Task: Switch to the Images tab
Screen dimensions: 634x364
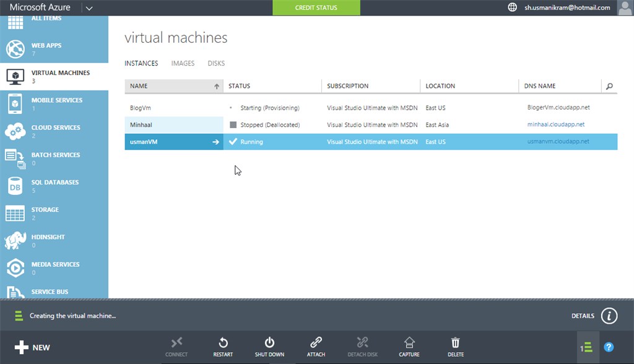Action: click(183, 63)
